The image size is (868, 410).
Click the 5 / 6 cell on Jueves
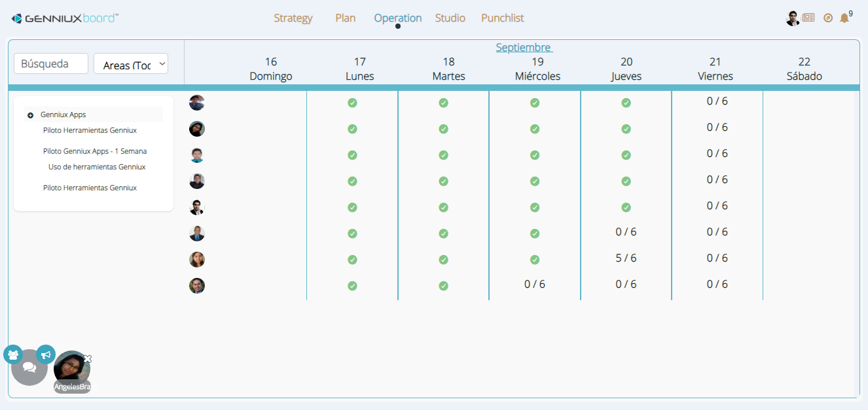pos(626,258)
